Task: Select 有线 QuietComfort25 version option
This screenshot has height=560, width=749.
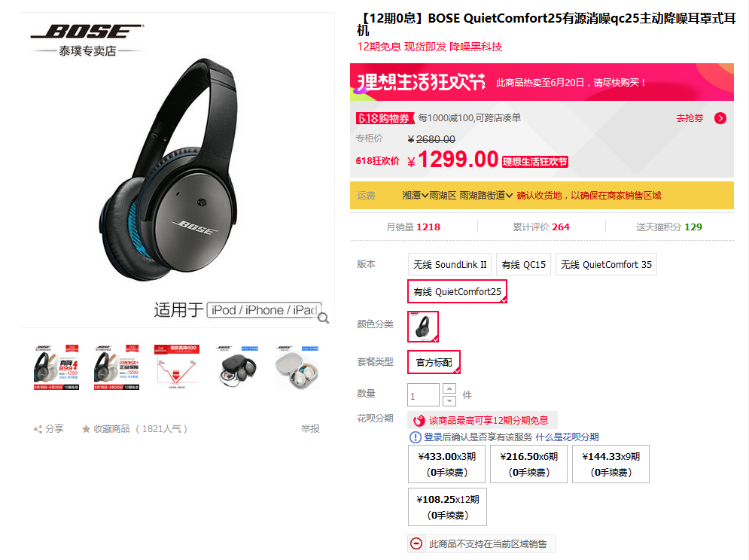Action: pyautogui.click(x=457, y=291)
